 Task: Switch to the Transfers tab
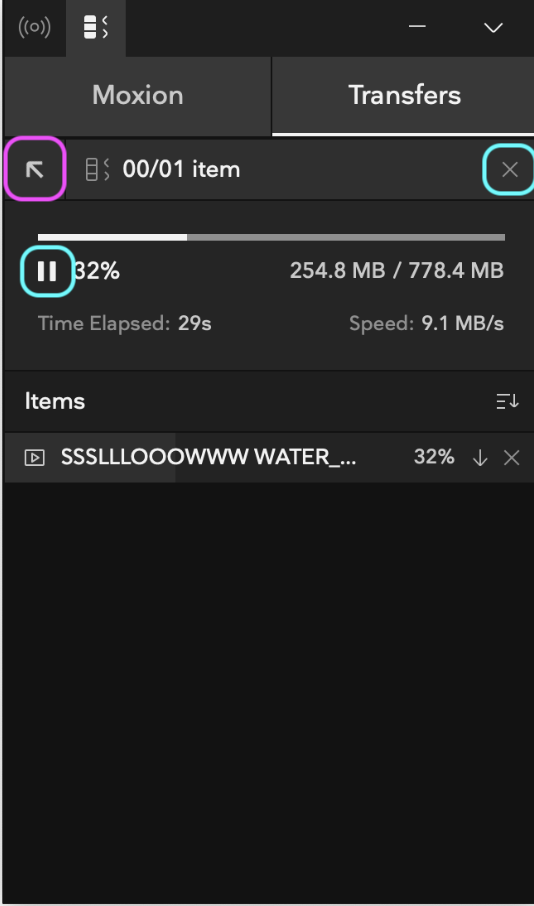point(404,95)
